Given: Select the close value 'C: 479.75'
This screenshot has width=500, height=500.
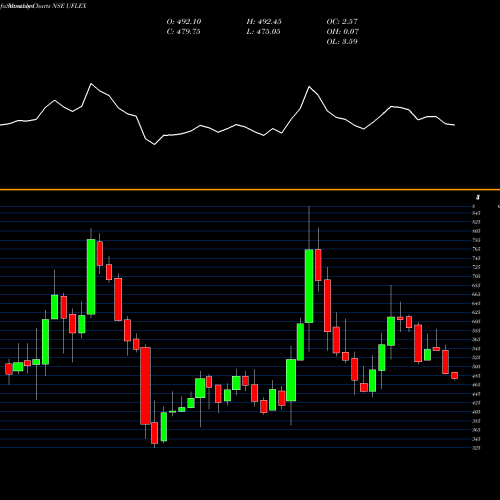Looking at the screenshot, I should coord(183,32).
